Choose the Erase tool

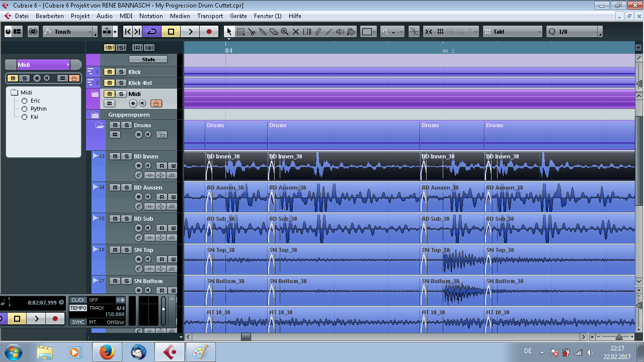[274, 32]
